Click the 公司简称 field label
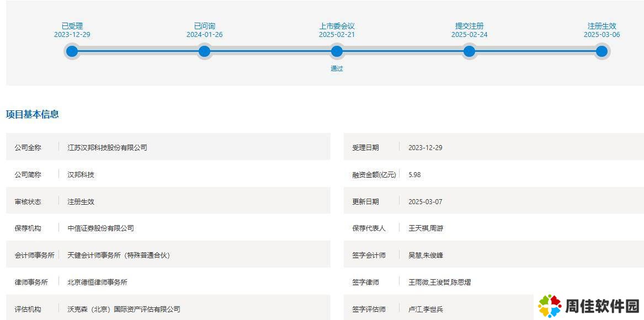Viewport: 644px width, 320px height. (x=28, y=174)
